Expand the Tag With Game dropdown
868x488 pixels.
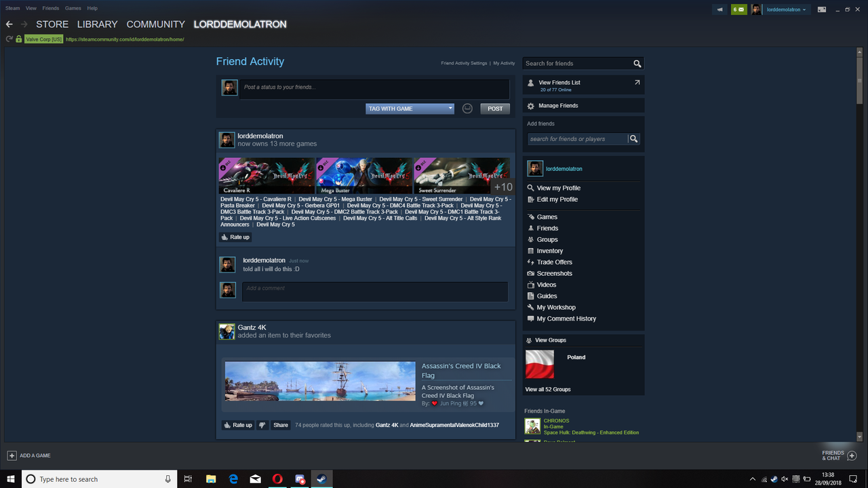pyautogui.click(x=410, y=108)
